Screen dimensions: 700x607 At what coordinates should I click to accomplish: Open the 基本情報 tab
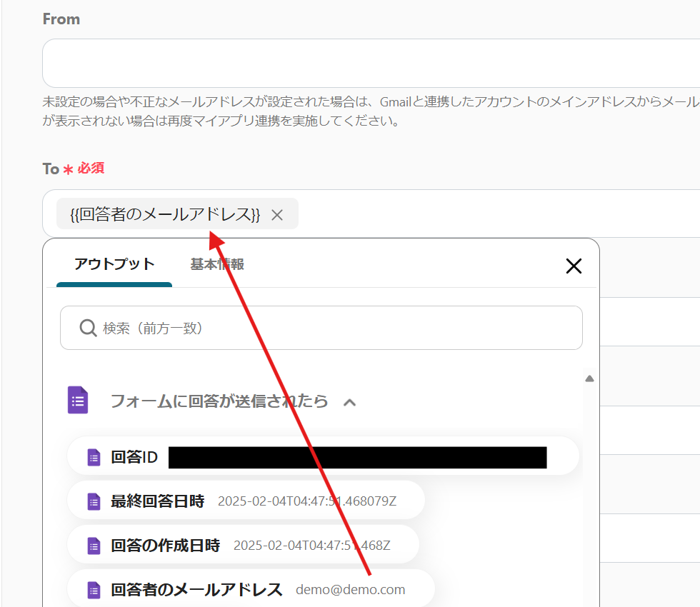click(217, 264)
